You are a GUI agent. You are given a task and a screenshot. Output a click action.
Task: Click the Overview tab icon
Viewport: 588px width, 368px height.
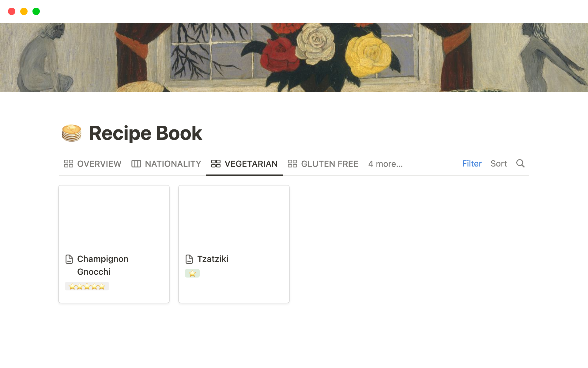68,164
